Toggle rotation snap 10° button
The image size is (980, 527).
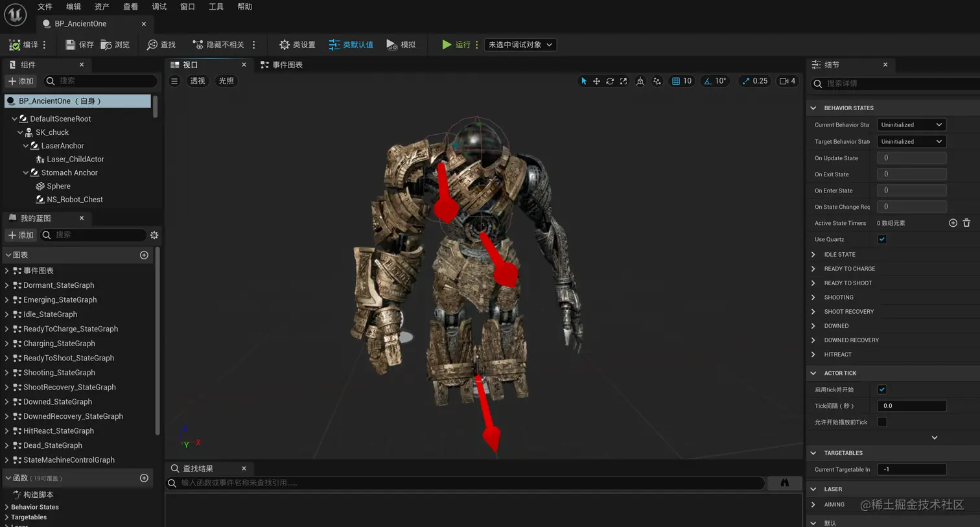click(716, 81)
